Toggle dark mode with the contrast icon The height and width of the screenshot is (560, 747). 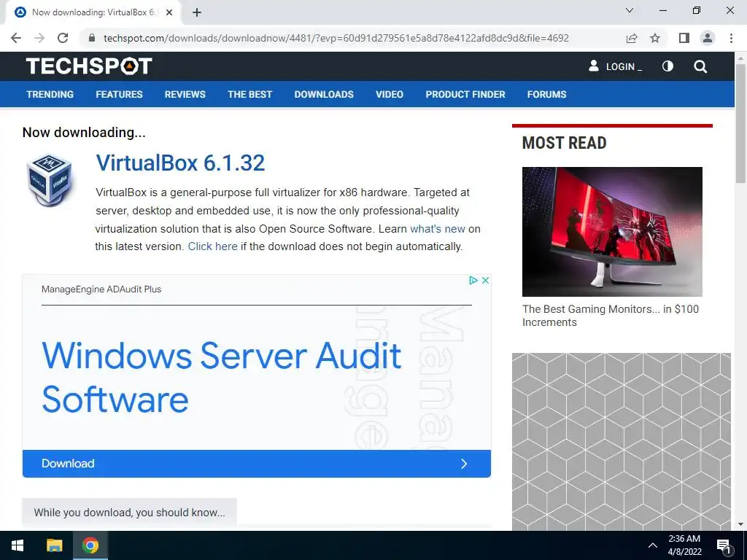[668, 66]
